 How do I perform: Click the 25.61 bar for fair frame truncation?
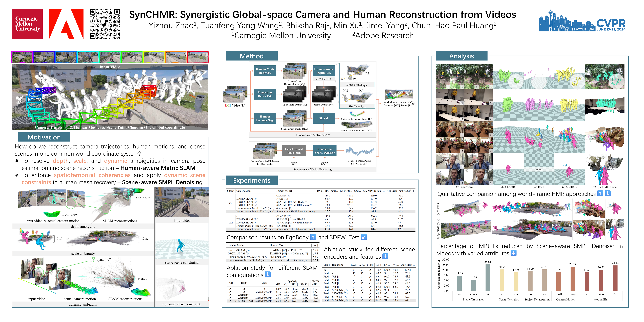point(488,277)
